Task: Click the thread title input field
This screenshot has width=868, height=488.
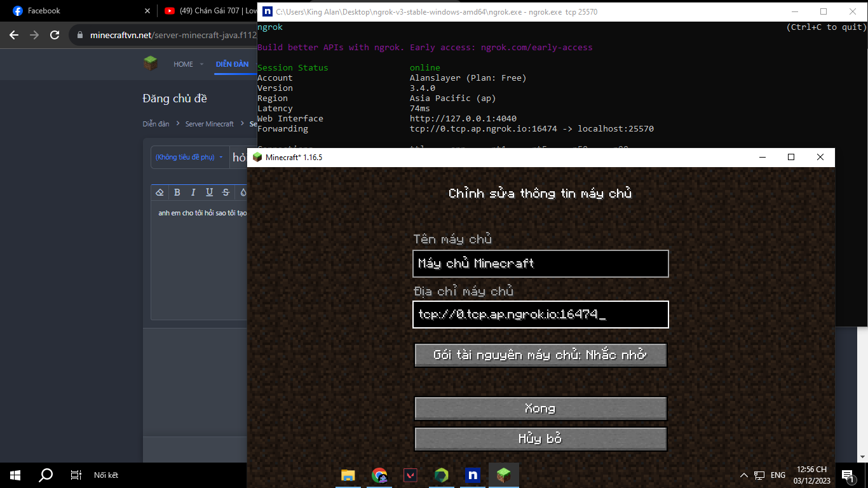Action: (x=240, y=157)
